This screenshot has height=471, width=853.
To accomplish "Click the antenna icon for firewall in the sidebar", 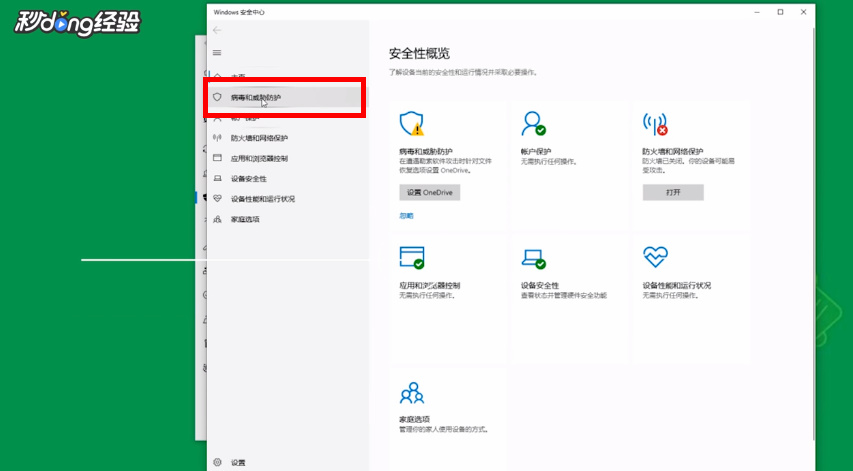I will click(217, 138).
